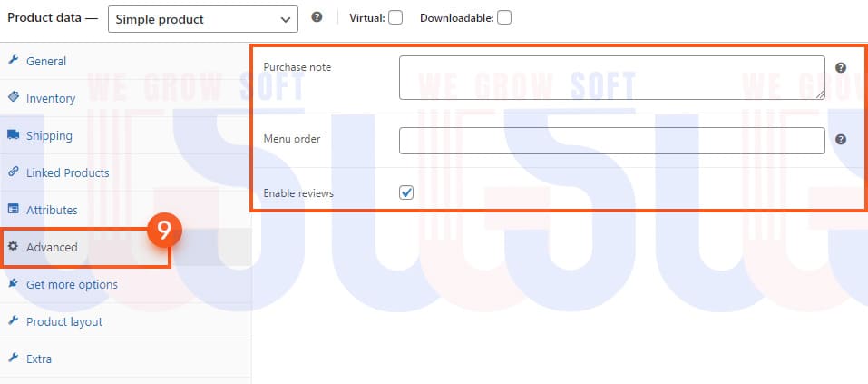
Task: Open the Extra tab
Action: [126, 359]
